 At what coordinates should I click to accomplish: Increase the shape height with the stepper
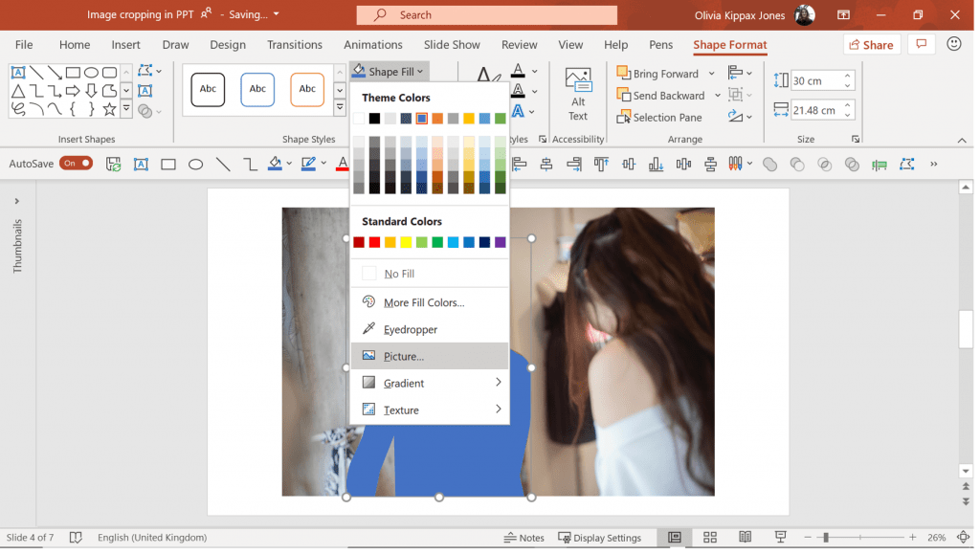(847, 76)
